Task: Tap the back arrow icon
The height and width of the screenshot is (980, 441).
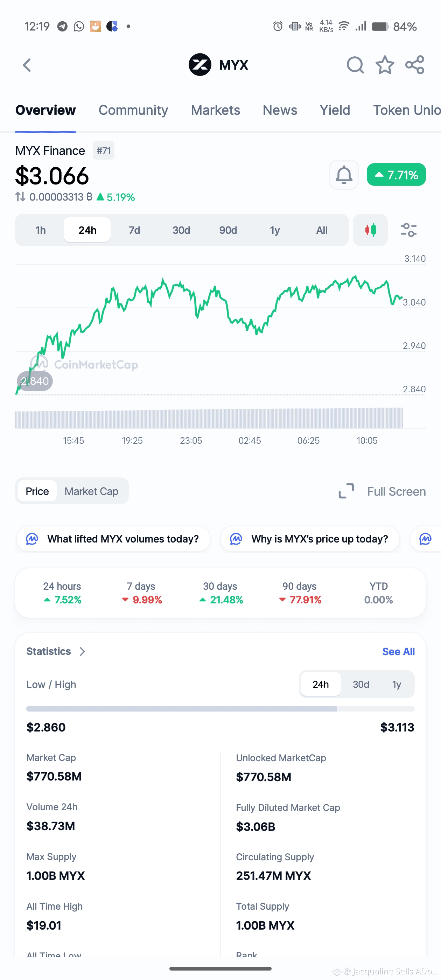Action: [x=27, y=65]
